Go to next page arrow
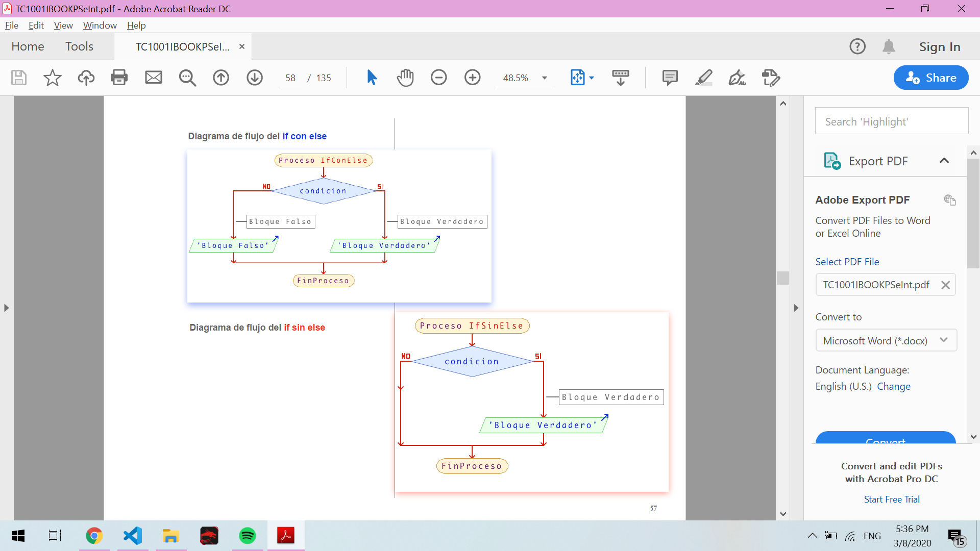The height and width of the screenshot is (551, 980). click(x=255, y=78)
